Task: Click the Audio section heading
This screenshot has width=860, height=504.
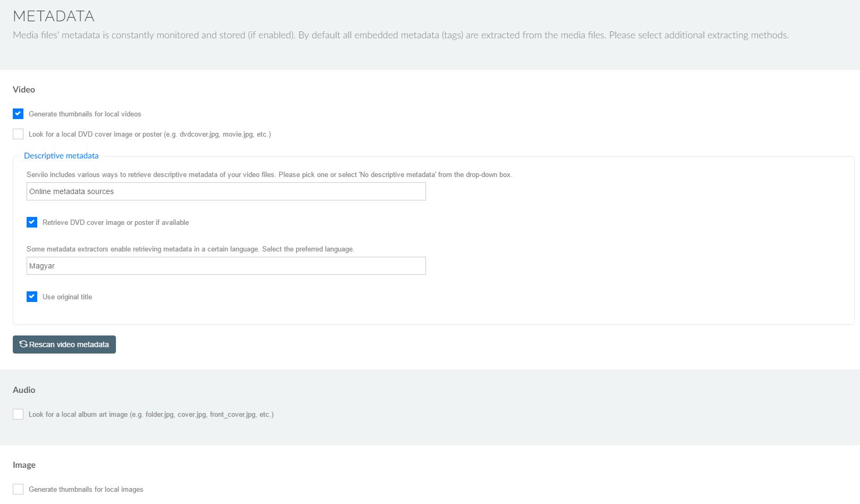Action: 24,390
